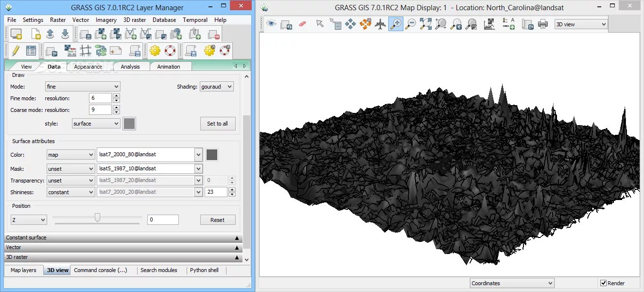Open the 3D view mode dropdown

point(581,24)
